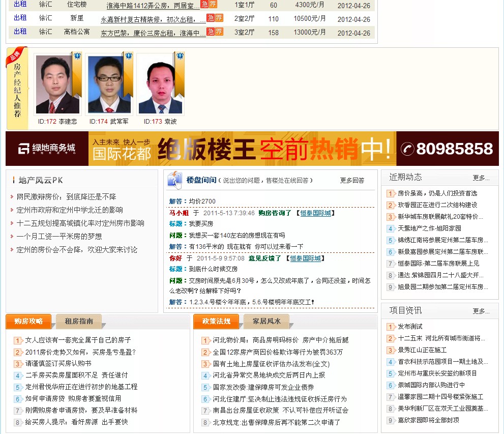504x434 pixels.
Task: Open agent 李建忠 photo
Action: pyautogui.click(x=57, y=84)
